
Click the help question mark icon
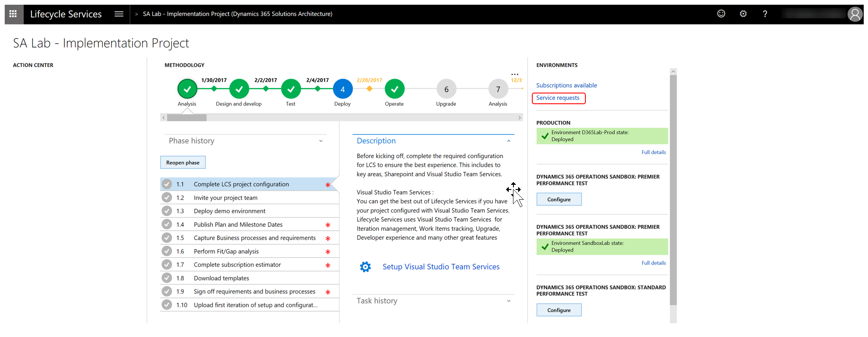point(765,14)
